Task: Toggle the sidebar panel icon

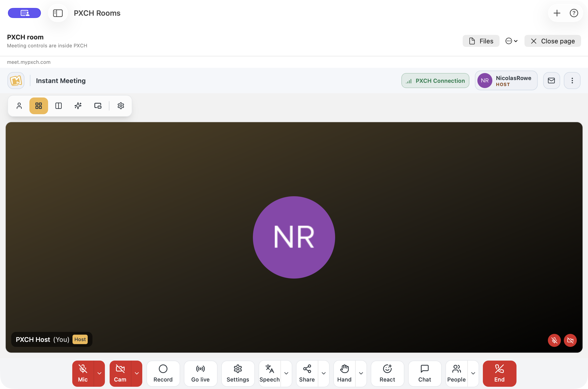Action: pyautogui.click(x=58, y=13)
